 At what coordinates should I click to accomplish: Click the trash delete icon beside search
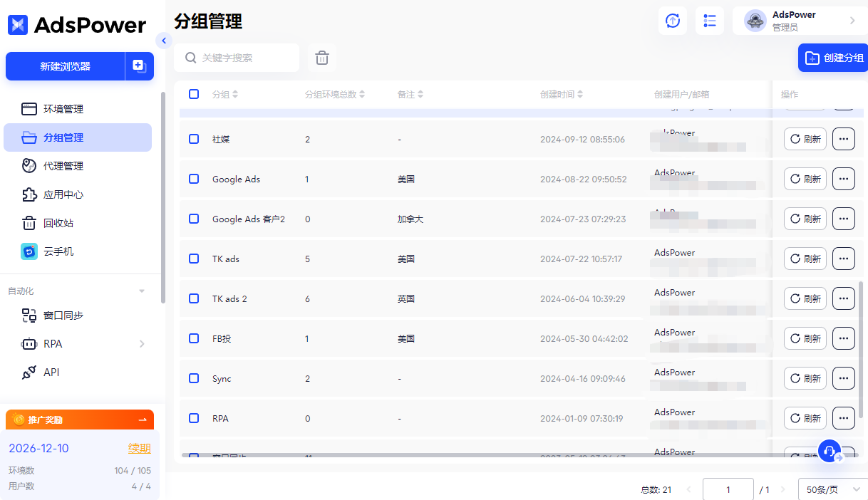tap(322, 58)
